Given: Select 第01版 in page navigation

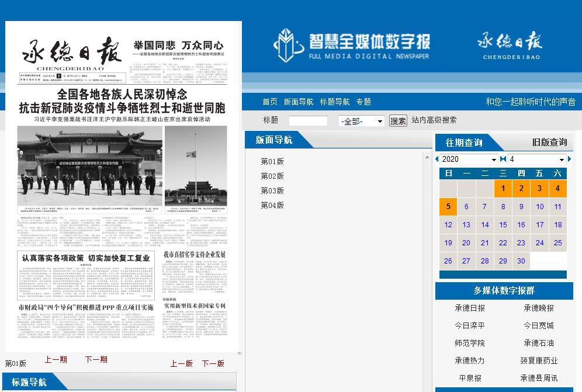Looking at the screenshot, I should coord(272,161).
